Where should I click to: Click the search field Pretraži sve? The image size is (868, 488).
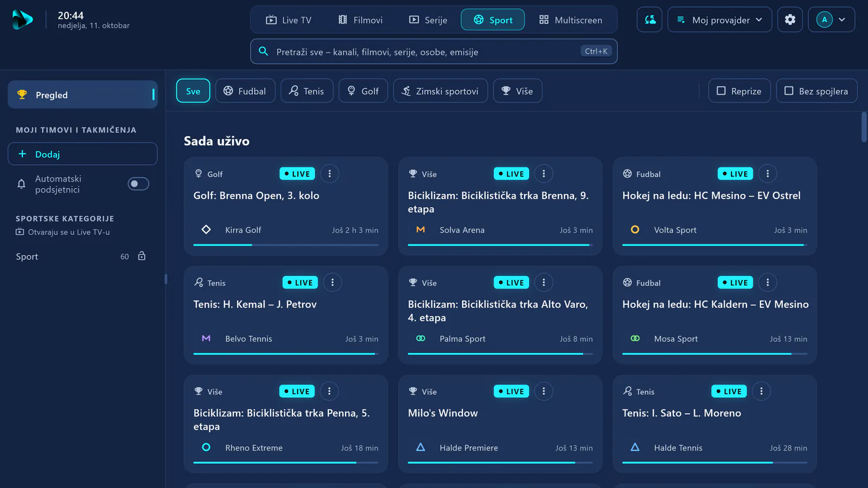coord(433,52)
